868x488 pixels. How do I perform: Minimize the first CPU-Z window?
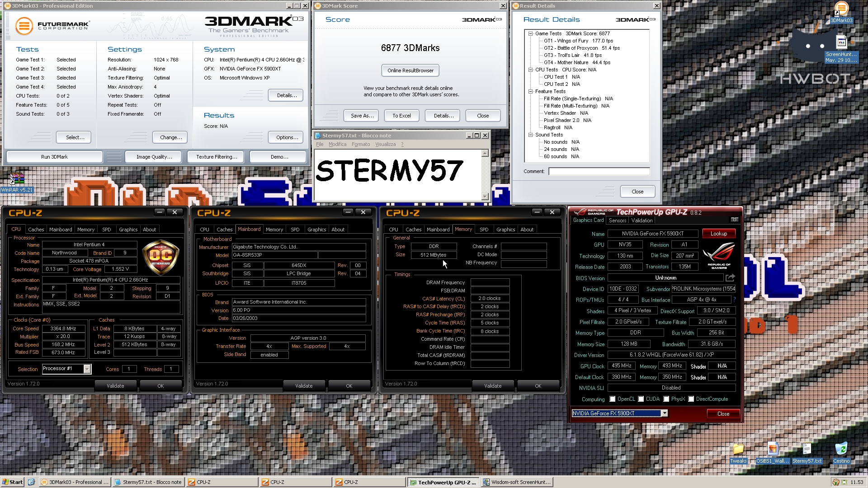pyautogui.click(x=159, y=212)
